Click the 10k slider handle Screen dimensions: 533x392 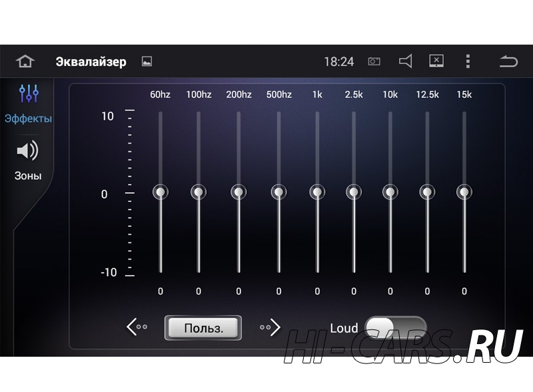[390, 192]
